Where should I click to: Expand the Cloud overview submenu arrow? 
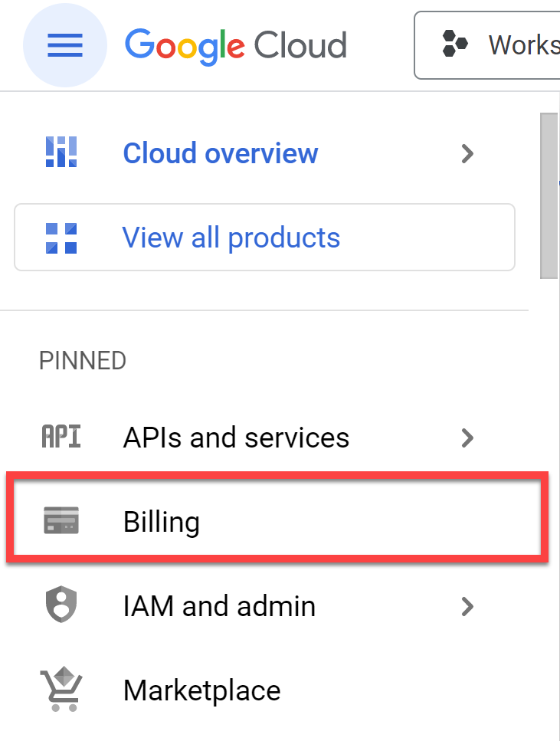467,153
